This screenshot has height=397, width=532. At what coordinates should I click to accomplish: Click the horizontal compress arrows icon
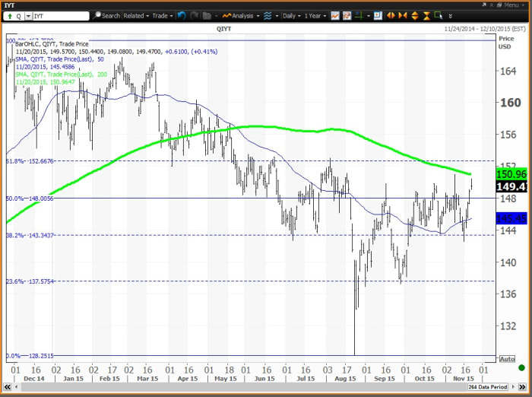tap(404, 15)
